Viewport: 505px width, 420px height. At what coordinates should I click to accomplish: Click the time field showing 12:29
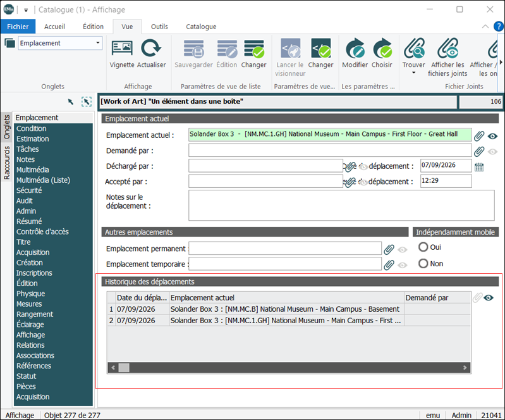[446, 181]
